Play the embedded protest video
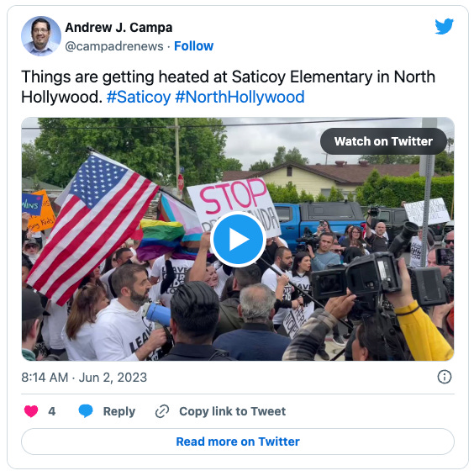Image resolution: width=474 pixels, height=476 pixels. click(238, 239)
